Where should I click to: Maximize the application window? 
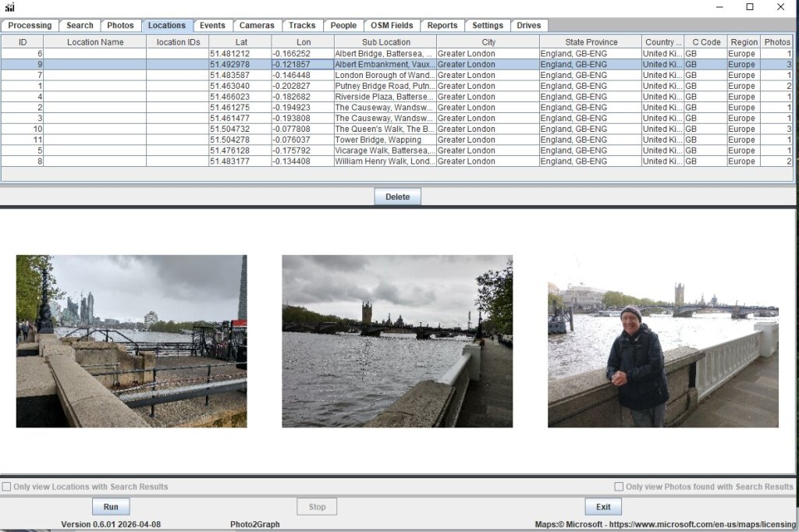click(749, 7)
